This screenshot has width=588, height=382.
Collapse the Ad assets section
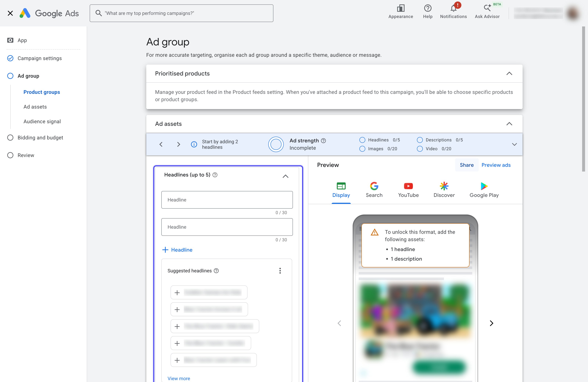tap(509, 124)
